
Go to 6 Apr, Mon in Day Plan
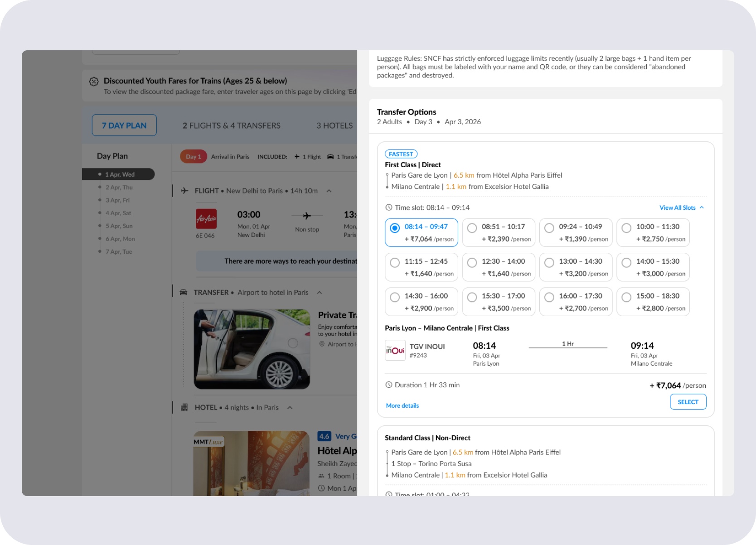coord(120,239)
